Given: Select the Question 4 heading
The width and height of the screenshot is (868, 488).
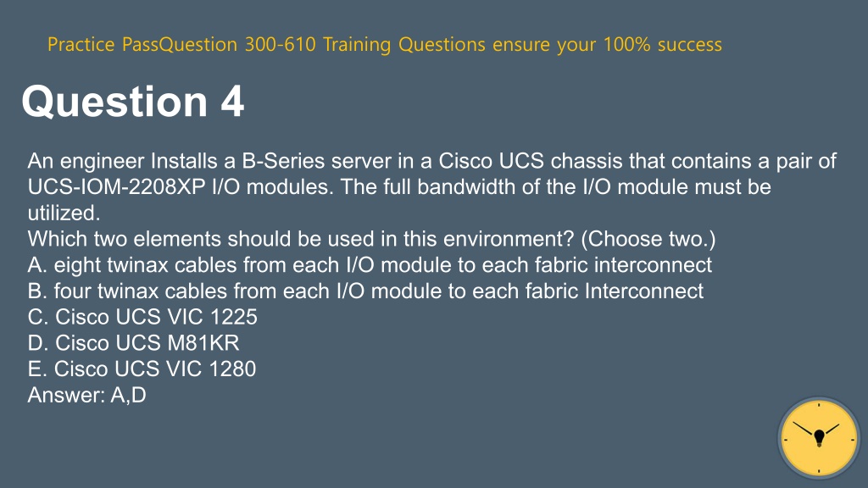Looking at the screenshot, I should click(133, 102).
